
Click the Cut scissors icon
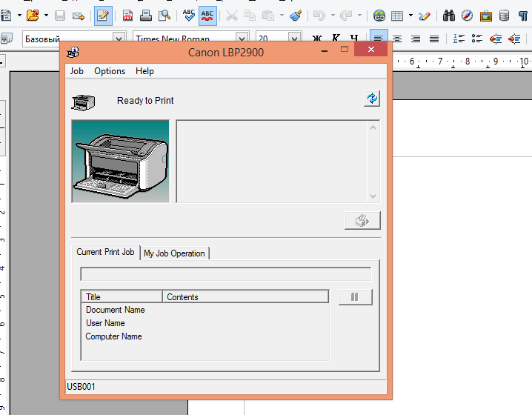[232, 16]
